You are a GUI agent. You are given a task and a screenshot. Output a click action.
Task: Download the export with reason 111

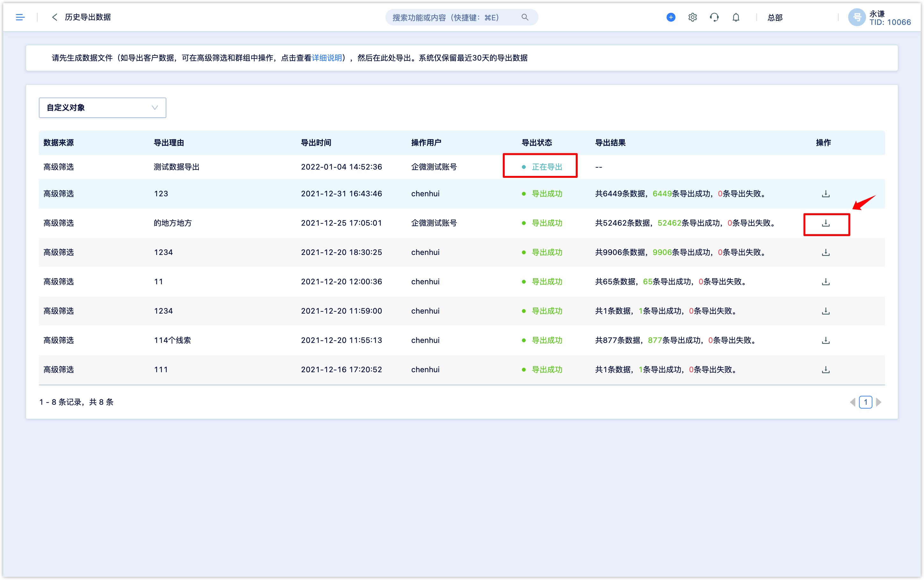click(826, 370)
